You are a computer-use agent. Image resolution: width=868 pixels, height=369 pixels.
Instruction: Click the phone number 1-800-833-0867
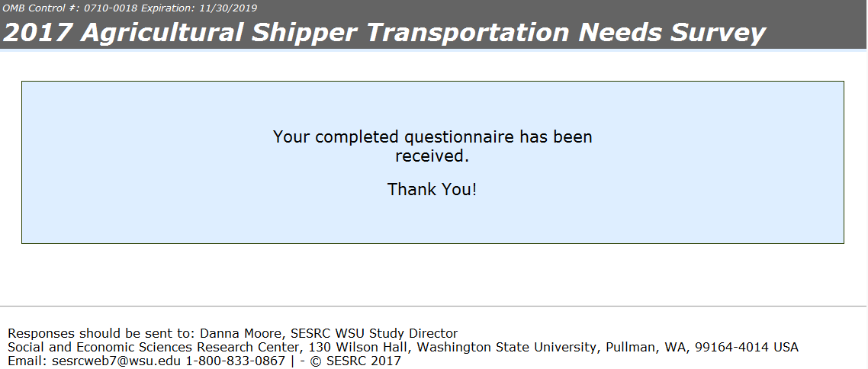(235, 361)
